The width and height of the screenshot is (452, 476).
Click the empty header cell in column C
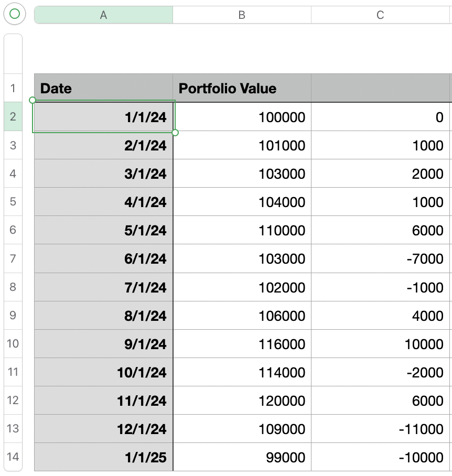pyautogui.click(x=380, y=88)
